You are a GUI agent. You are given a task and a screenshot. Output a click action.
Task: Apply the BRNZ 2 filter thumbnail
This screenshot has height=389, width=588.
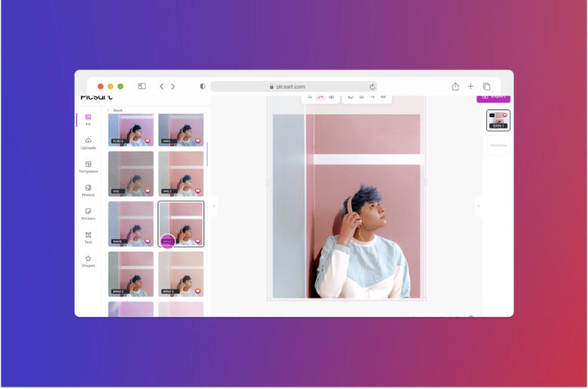(x=131, y=274)
